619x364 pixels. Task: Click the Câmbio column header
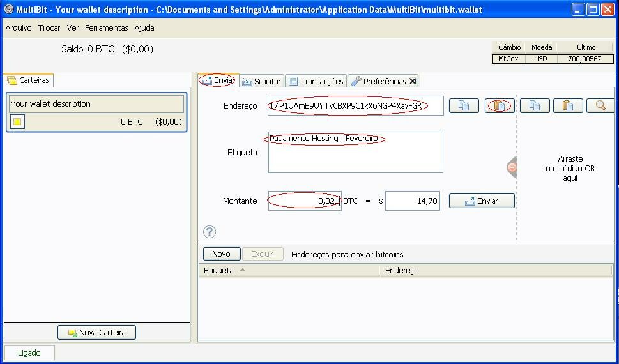pyautogui.click(x=509, y=47)
